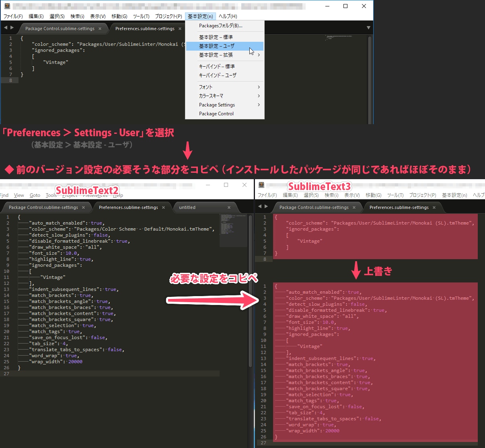The image size is (485, 448).
Task: Click next-tab right arrow in SublimeText3 window
Action: 266,207
